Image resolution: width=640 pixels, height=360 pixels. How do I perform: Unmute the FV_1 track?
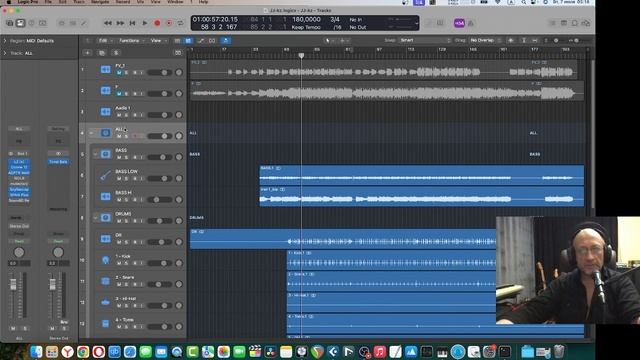(119, 73)
